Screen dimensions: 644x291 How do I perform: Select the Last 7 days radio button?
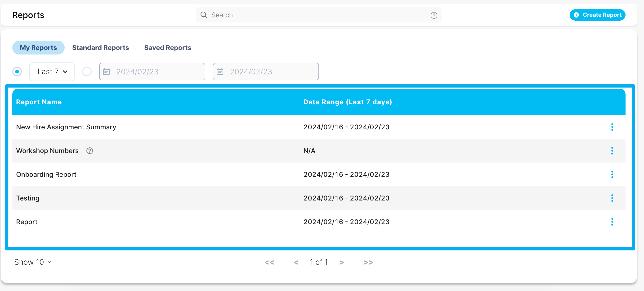[x=17, y=72]
